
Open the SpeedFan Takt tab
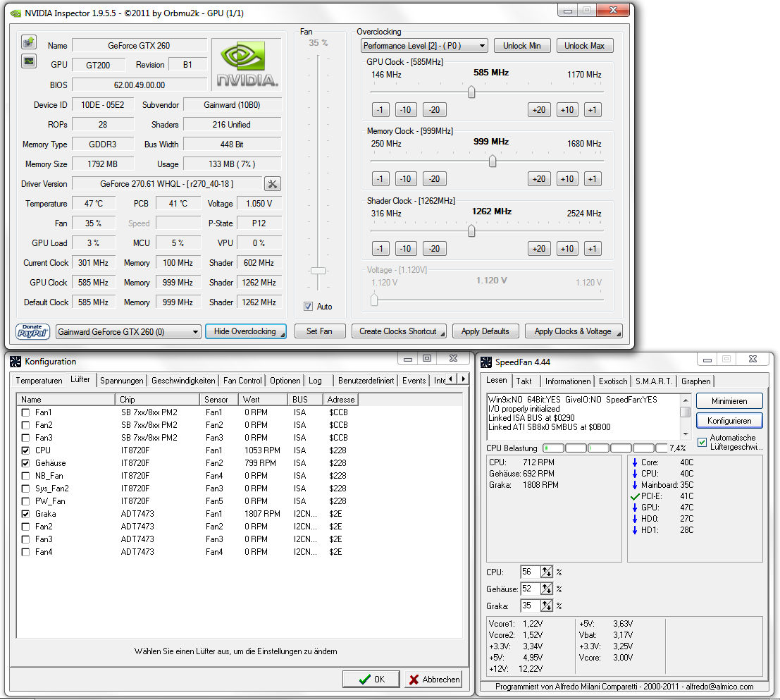524,381
